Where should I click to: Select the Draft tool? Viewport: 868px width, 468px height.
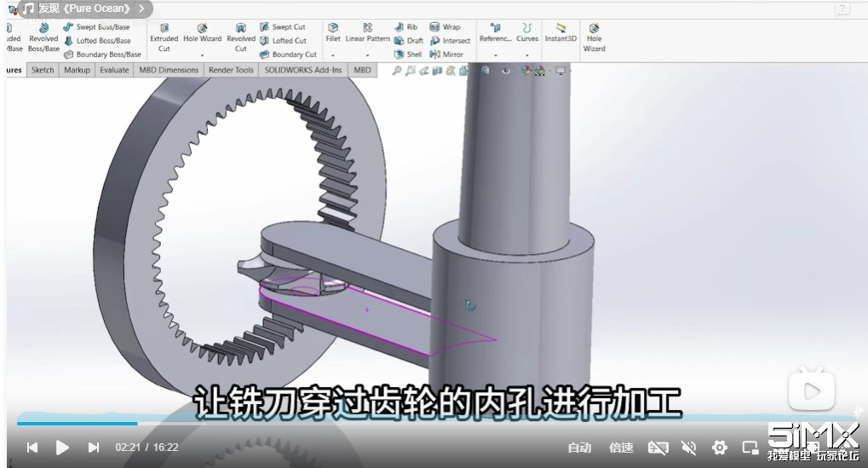pos(409,40)
